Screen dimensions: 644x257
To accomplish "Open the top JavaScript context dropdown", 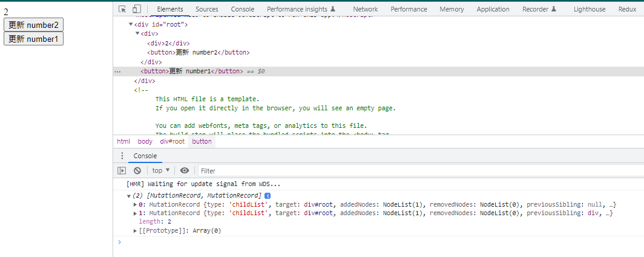I will pyautogui.click(x=160, y=171).
